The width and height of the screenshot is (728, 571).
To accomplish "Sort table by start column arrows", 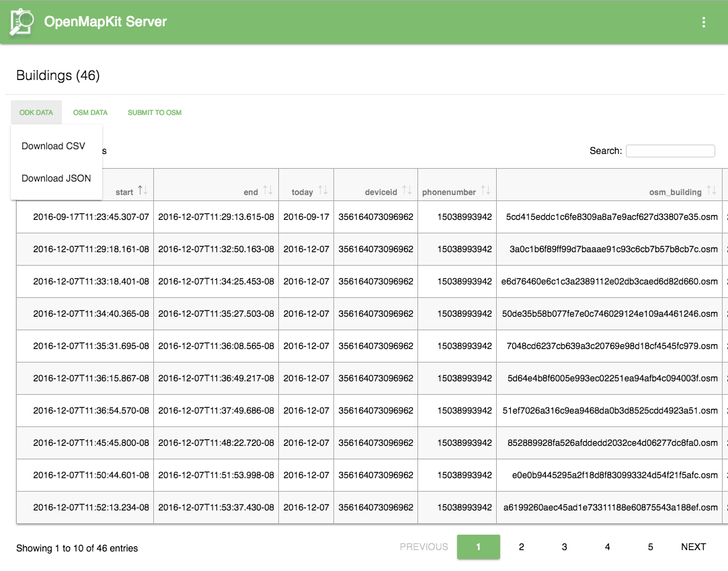I will pos(143,190).
